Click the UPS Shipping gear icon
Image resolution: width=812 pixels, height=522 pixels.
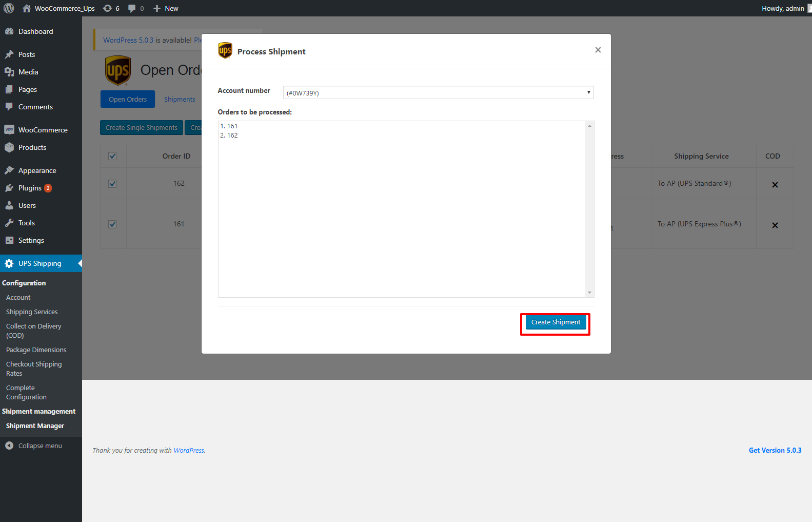9,263
